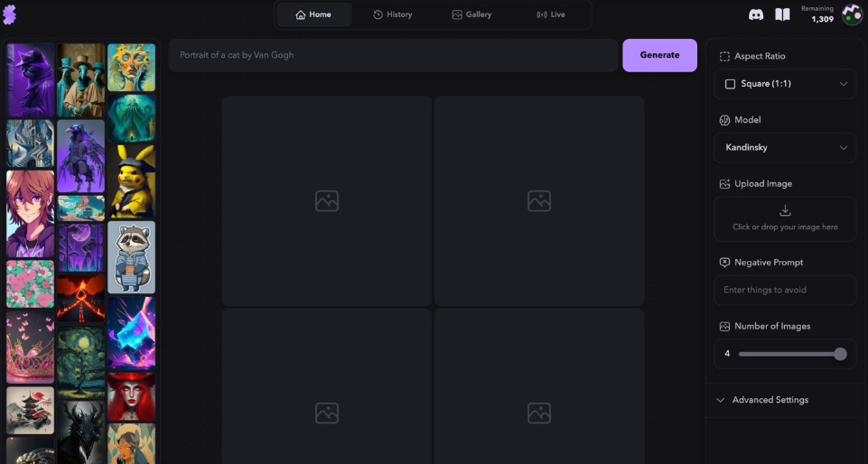The image size is (868, 464).
Task: Select the purple cat in hat thumbnail
Action: click(31, 80)
